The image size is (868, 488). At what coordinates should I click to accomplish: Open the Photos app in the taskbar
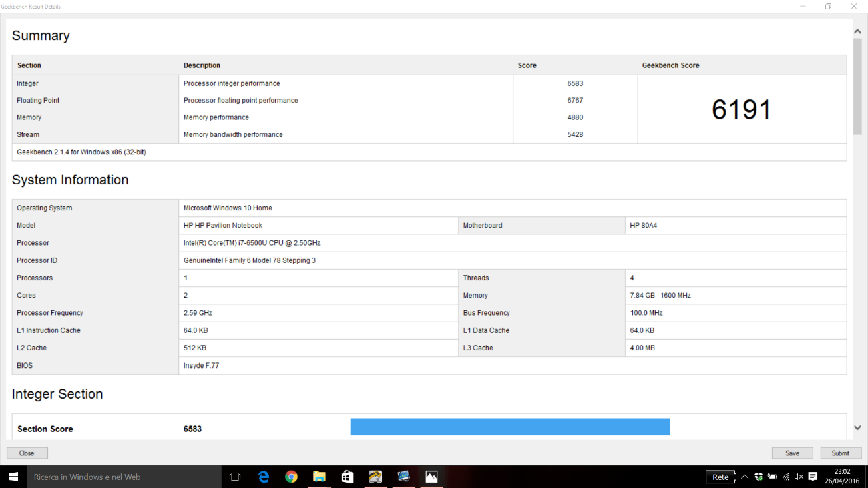pos(431,477)
